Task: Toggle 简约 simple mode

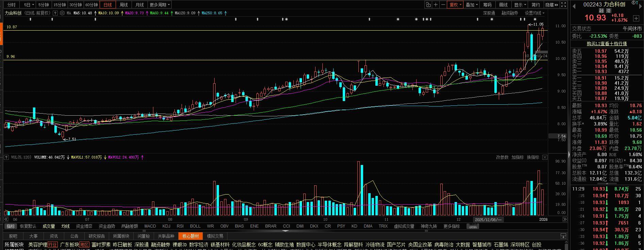Action: coord(536,5)
